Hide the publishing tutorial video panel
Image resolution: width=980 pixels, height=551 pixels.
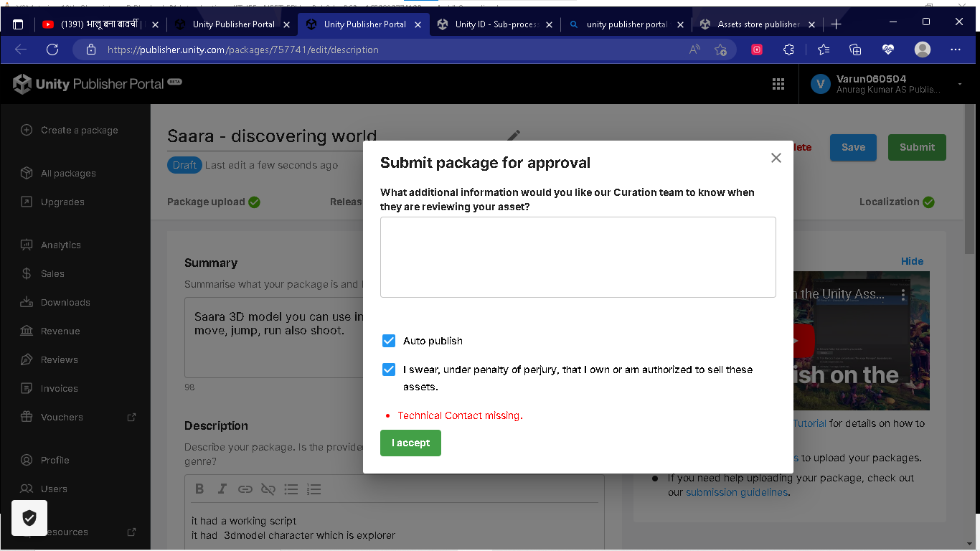(912, 261)
